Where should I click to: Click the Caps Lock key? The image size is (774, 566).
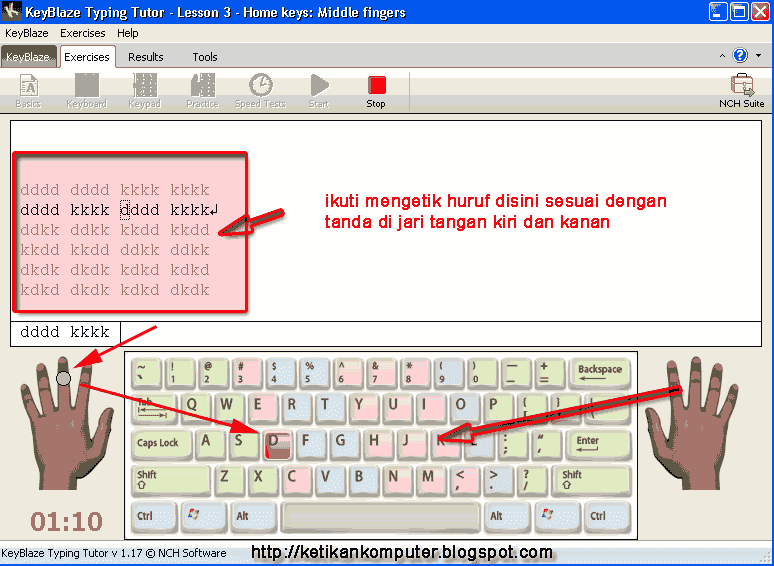[161, 444]
